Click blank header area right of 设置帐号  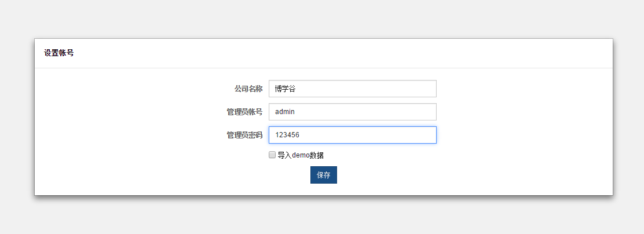pyautogui.click(x=347, y=53)
